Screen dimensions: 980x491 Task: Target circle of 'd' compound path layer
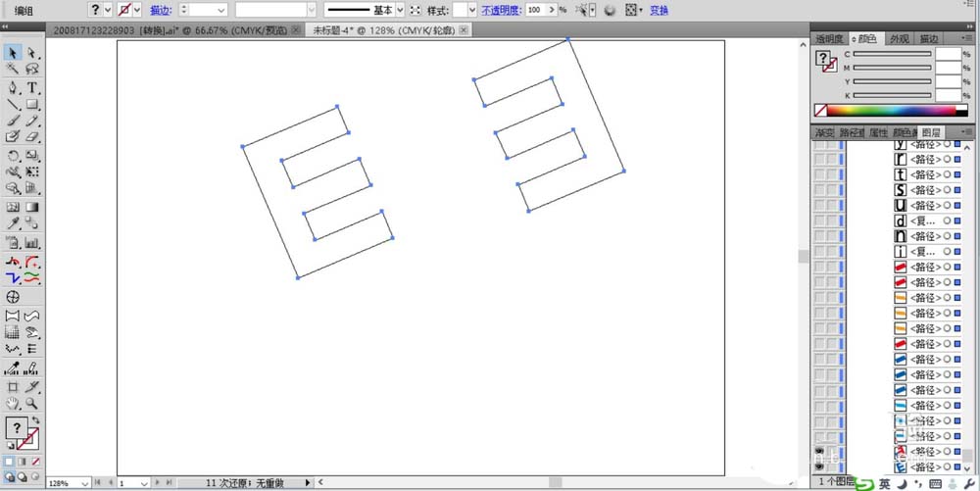[x=947, y=221]
